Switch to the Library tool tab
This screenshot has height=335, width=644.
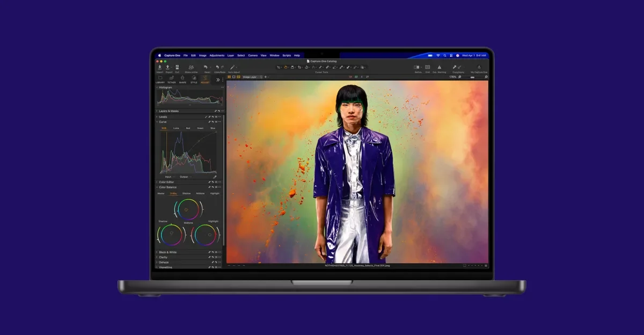click(160, 79)
